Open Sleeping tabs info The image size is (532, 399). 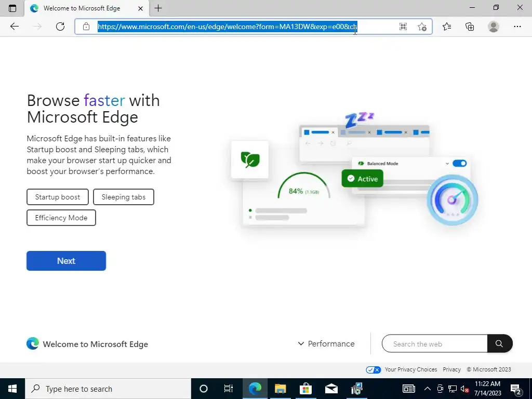(124, 197)
